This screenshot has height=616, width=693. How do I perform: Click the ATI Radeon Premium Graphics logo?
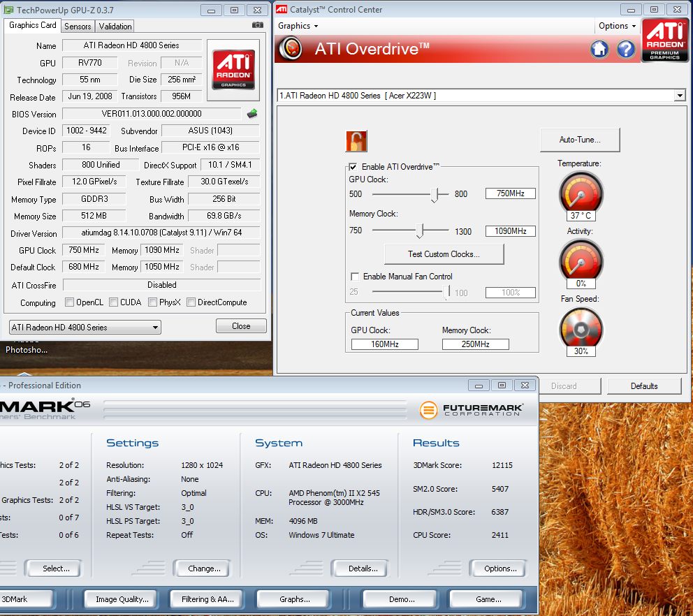665,41
